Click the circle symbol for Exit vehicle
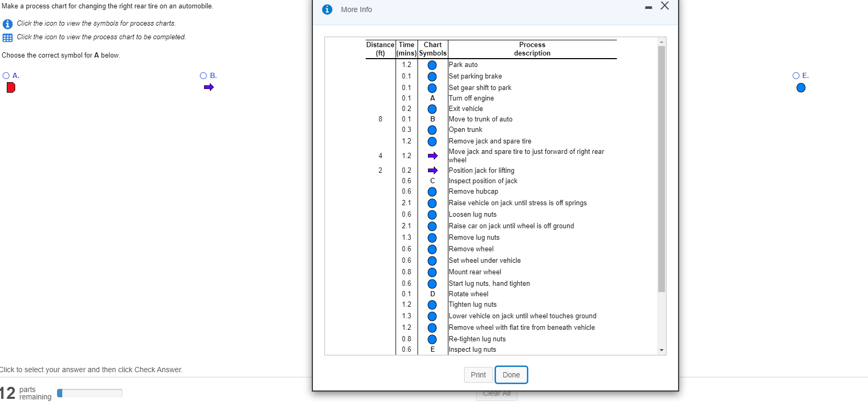Viewport: 868px width, 402px height. [x=432, y=109]
